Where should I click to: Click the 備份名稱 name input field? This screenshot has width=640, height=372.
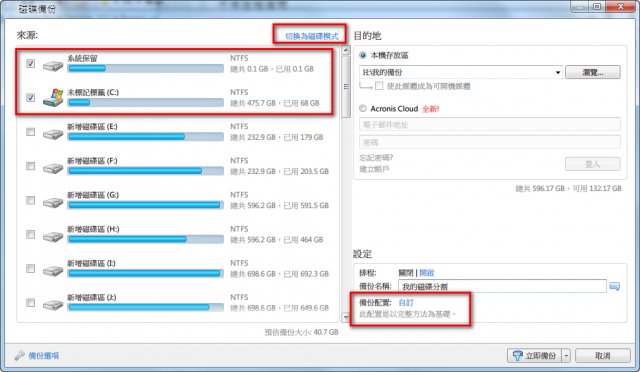(502, 286)
